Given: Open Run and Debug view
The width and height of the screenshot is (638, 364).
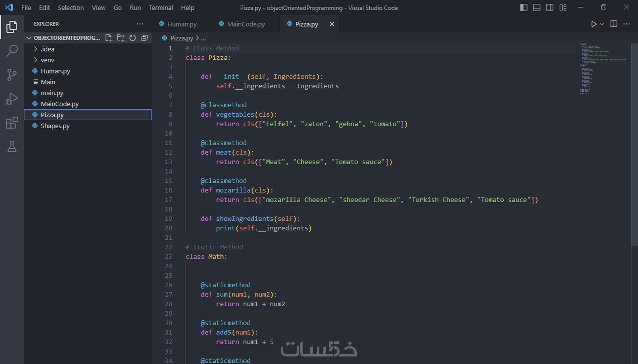Looking at the screenshot, I should [12, 99].
